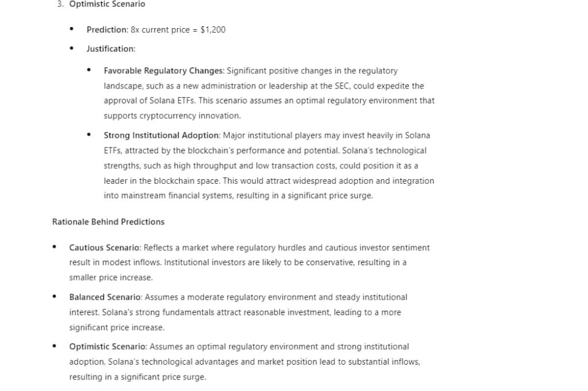Click the "$1,200" price value

pyautogui.click(x=213, y=30)
